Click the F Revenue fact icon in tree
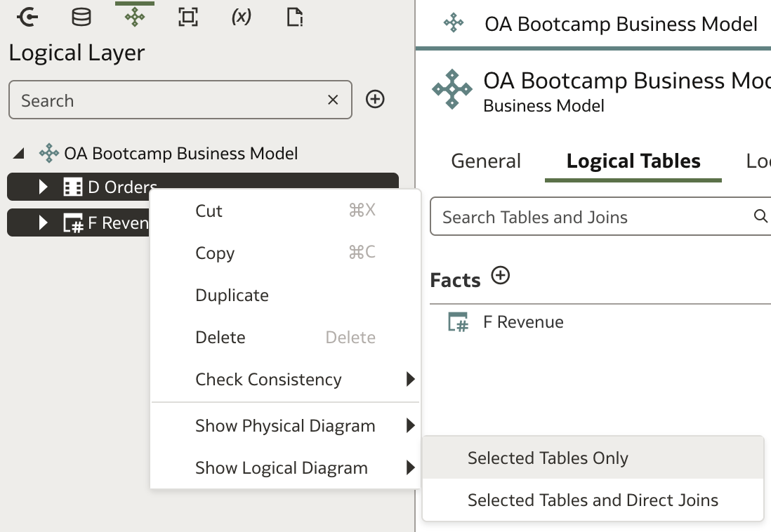 [x=73, y=223]
